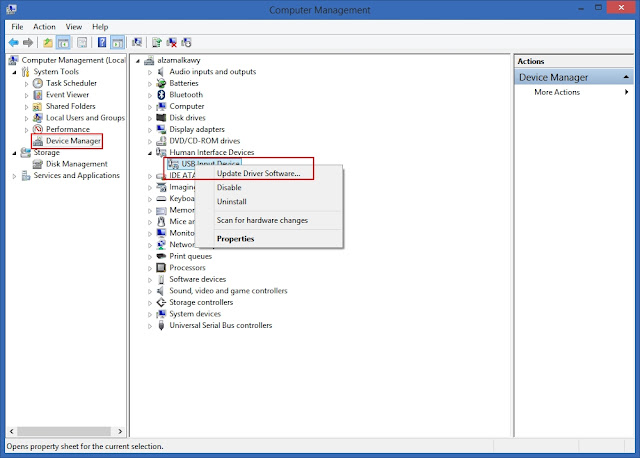Viewport: 640px width, 458px height.
Task: Open the View menu
Action: coord(73,27)
